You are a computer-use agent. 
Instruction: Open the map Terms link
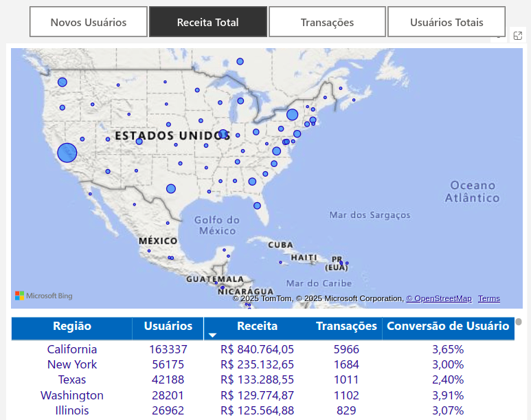pos(489,298)
